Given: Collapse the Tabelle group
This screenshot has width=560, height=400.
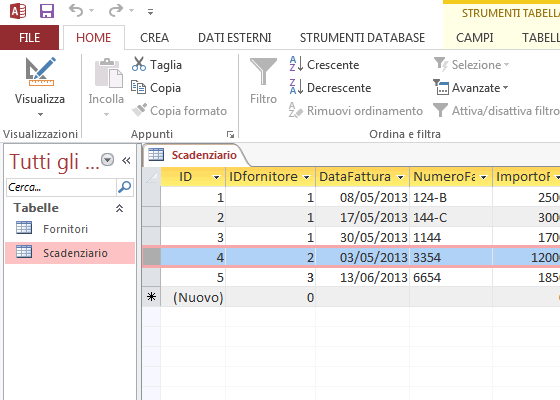Looking at the screenshot, I should [119, 208].
